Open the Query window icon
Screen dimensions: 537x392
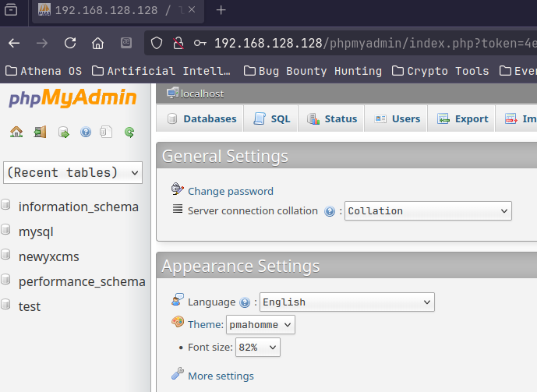(x=63, y=132)
